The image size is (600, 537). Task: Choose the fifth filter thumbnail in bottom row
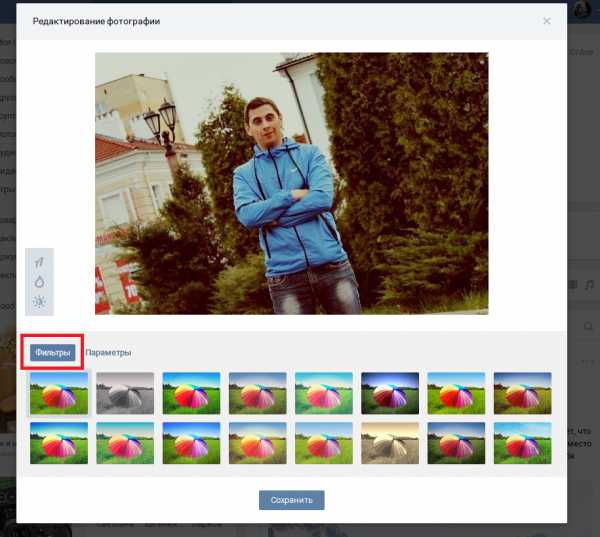tap(324, 443)
